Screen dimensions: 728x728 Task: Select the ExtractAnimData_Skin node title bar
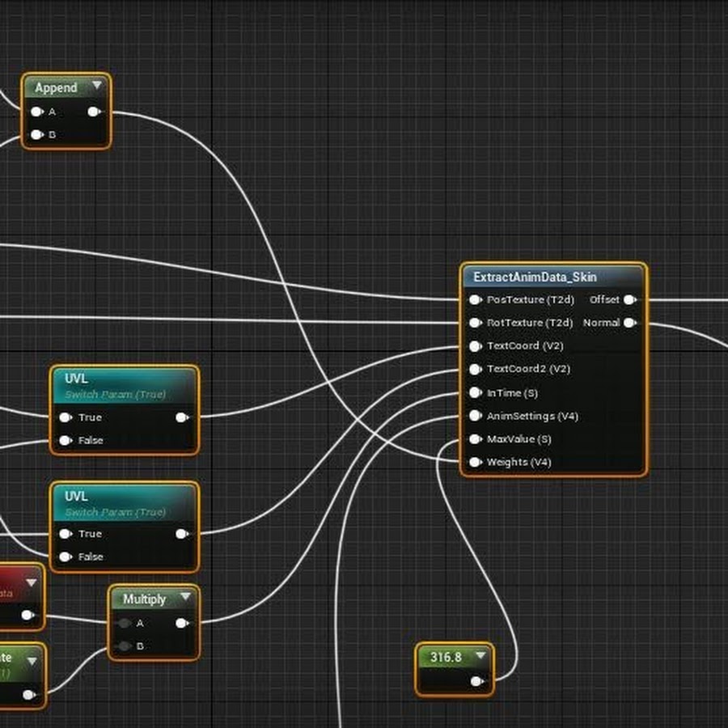(x=535, y=277)
